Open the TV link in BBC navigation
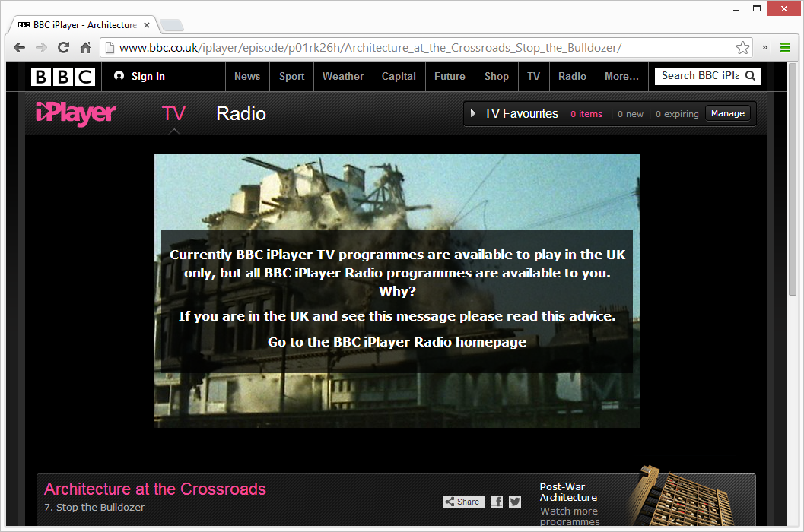Viewport: 804px width, 532px height. 533,76
